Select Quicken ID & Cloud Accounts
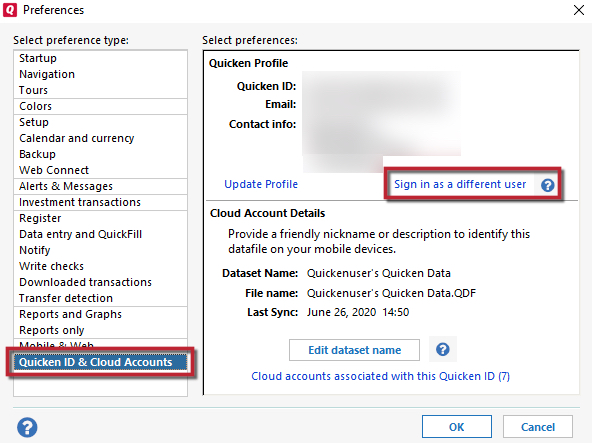Image resolution: width=592 pixels, height=443 pixels. (x=100, y=362)
